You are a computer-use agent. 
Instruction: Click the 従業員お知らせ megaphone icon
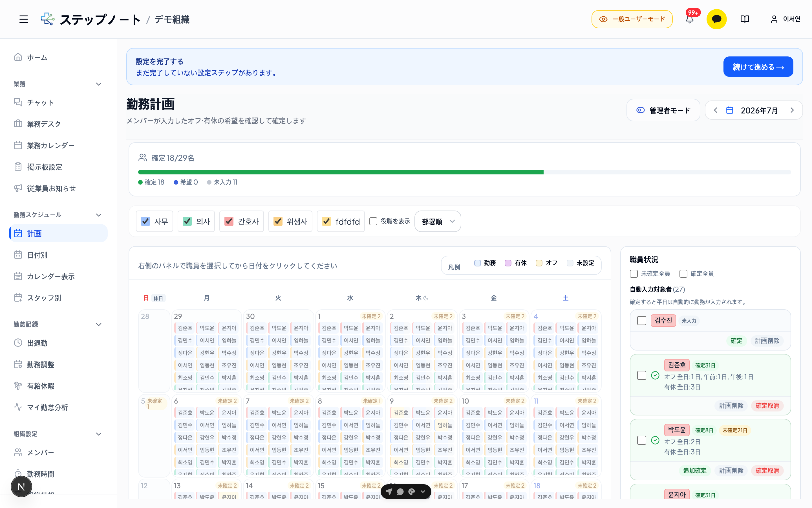click(x=18, y=188)
